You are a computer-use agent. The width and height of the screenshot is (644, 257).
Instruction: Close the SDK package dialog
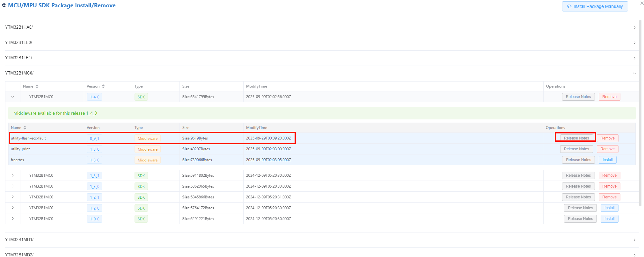click(x=642, y=3)
